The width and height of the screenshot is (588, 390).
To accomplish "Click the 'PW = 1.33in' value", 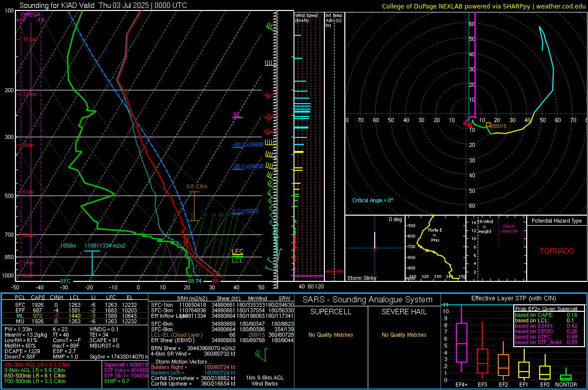I will click(x=18, y=329).
